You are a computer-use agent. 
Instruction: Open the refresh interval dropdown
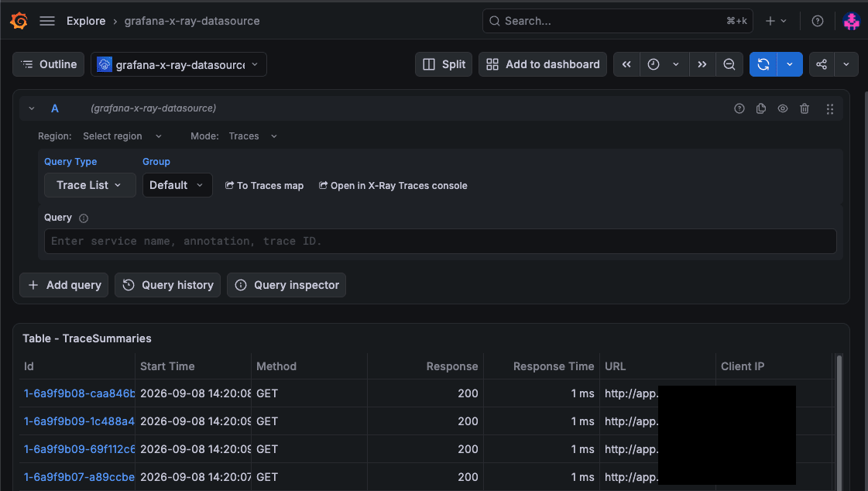tap(790, 64)
